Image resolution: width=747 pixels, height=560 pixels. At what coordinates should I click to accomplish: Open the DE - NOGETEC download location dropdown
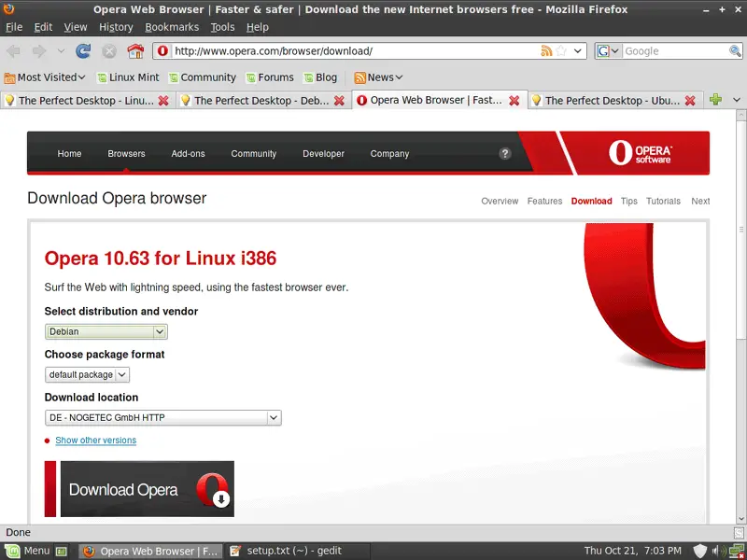(162, 417)
